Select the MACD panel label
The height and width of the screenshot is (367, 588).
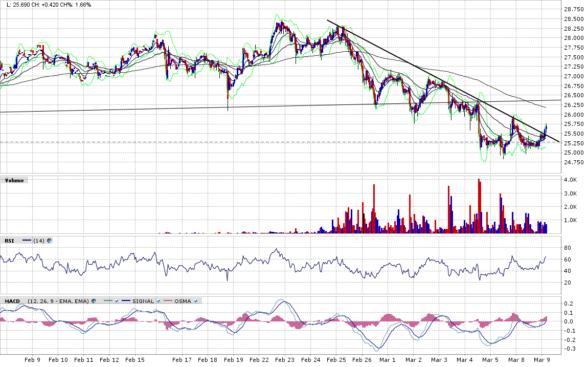[x=12, y=301]
